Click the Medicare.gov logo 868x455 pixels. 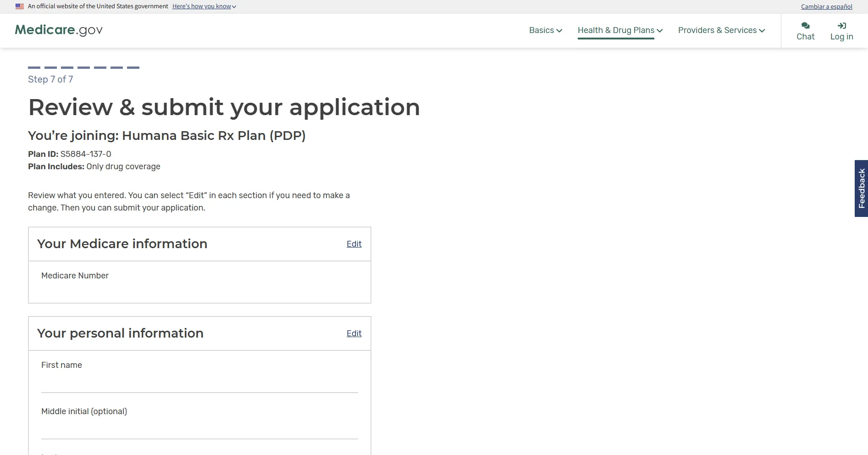click(x=59, y=30)
